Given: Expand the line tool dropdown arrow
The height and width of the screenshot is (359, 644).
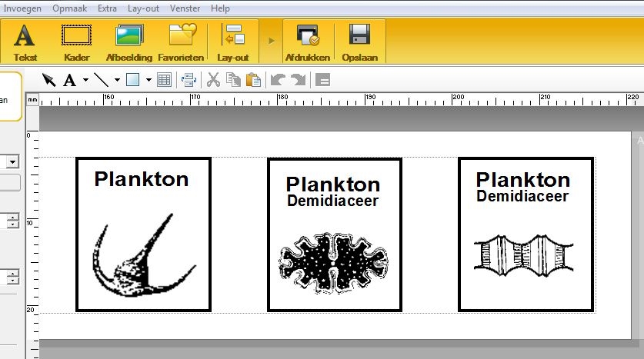Looking at the screenshot, I should (x=117, y=80).
